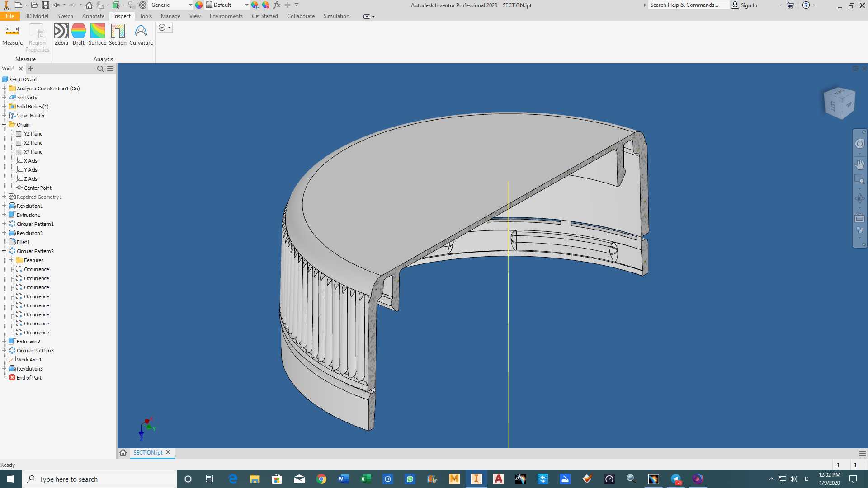Click the Sign In button
868x488 pixels.
tap(745, 5)
